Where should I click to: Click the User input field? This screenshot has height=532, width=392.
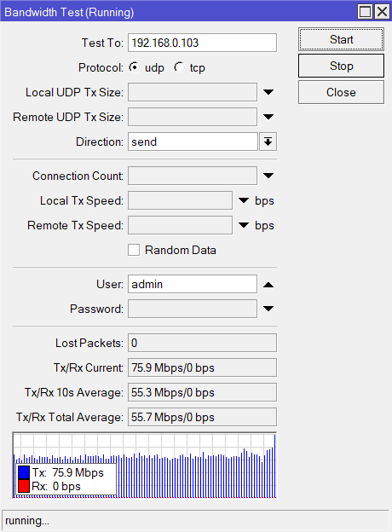point(193,284)
